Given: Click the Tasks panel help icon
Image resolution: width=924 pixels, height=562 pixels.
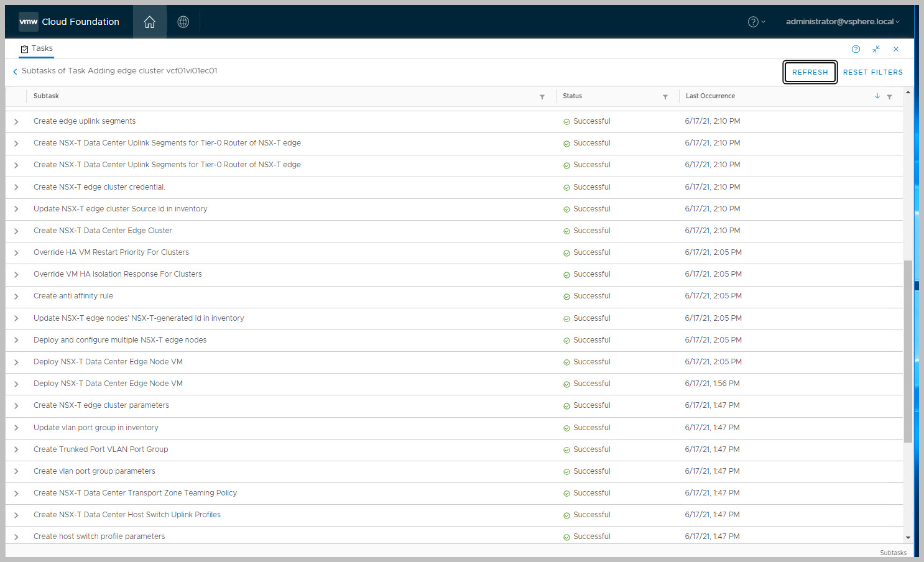Looking at the screenshot, I should 856,49.
